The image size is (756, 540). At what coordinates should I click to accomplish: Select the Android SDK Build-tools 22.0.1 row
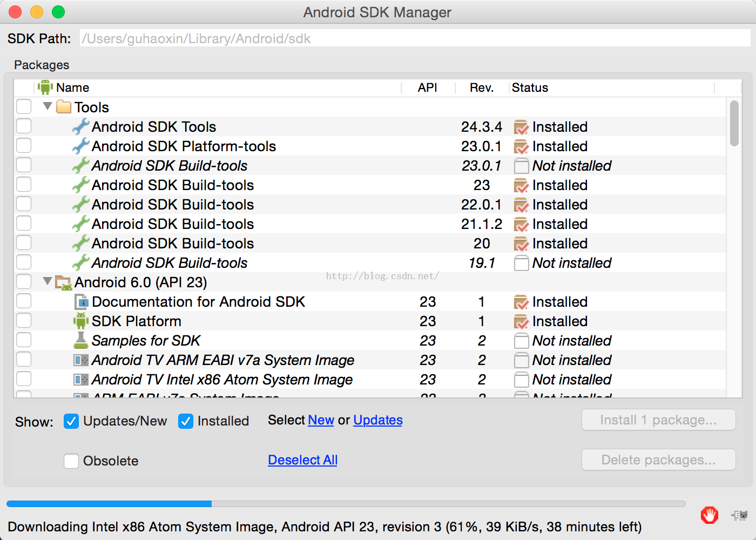click(x=370, y=205)
